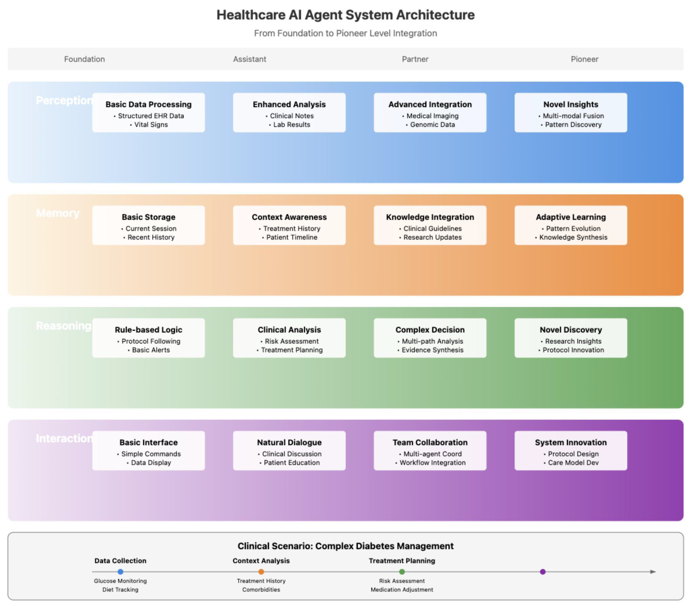Select the Pioneer column header
700x612 pixels.
(584, 59)
